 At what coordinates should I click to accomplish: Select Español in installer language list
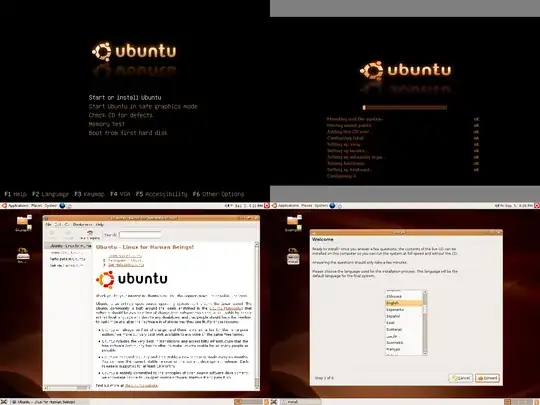click(x=404, y=316)
